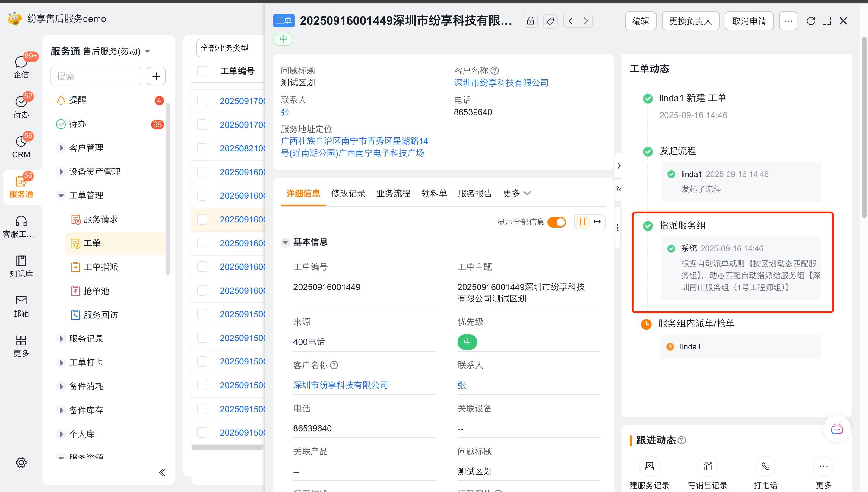Click the tag icon in the header
This screenshot has width=868, height=492.
550,21
